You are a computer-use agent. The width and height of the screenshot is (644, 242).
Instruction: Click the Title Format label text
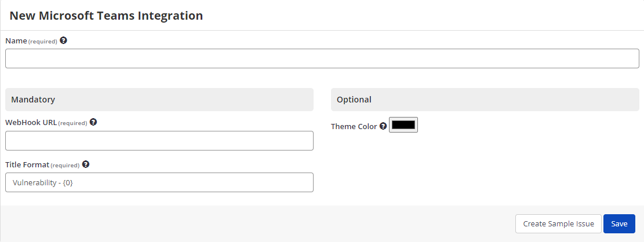pyautogui.click(x=27, y=165)
